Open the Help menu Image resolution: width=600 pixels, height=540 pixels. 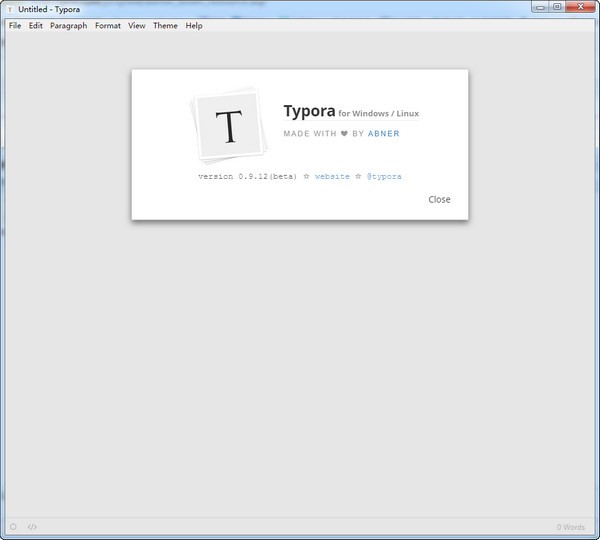click(194, 25)
